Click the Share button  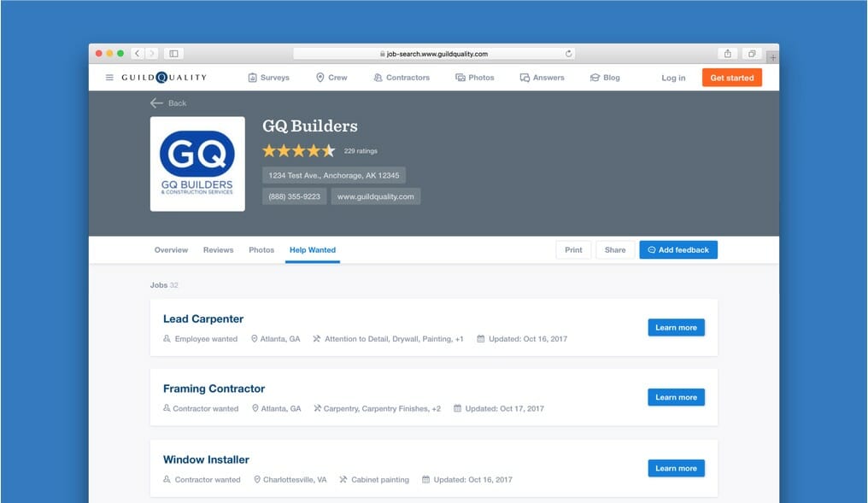tap(615, 249)
